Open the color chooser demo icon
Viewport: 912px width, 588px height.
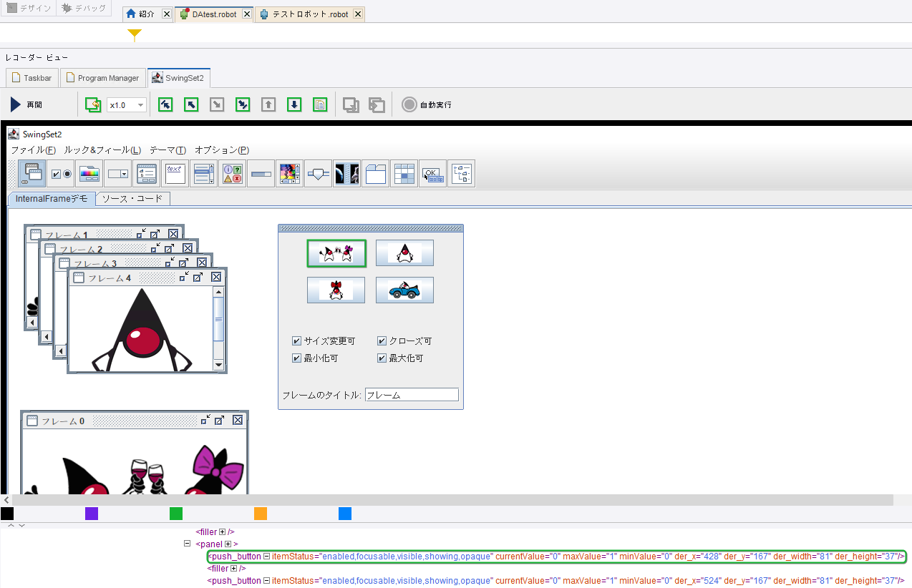click(89, 174)
